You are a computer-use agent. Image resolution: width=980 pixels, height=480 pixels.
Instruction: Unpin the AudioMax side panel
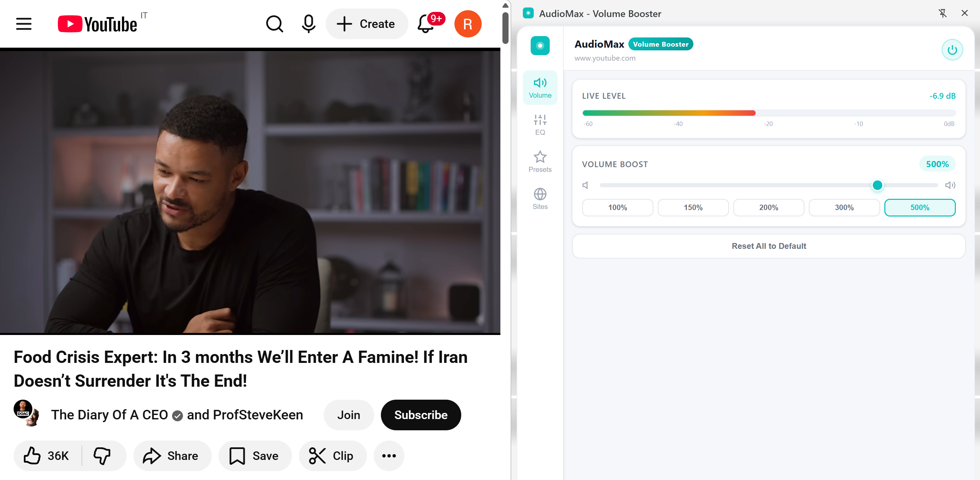942,13
